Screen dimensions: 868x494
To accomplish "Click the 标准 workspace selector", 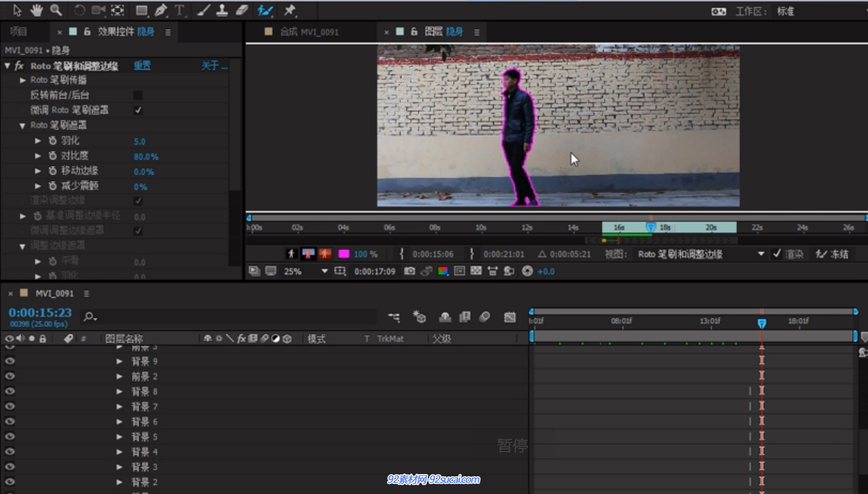I will pos(785,11).
